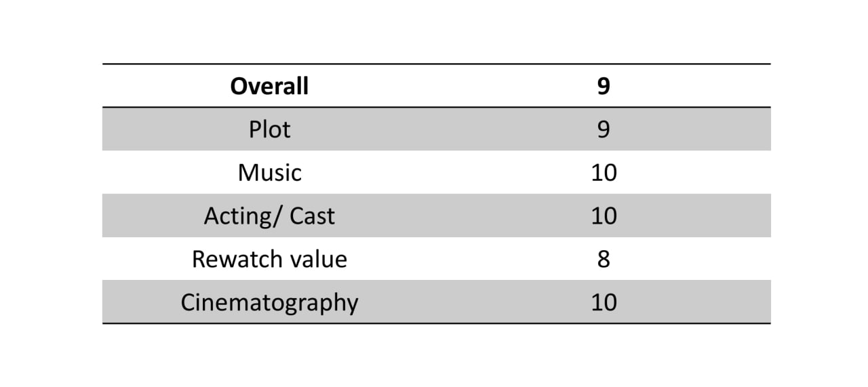The height and width of the screenshot is (387, 868).
Task: Click the top border line of the table
Action: (x=436, y=64)
